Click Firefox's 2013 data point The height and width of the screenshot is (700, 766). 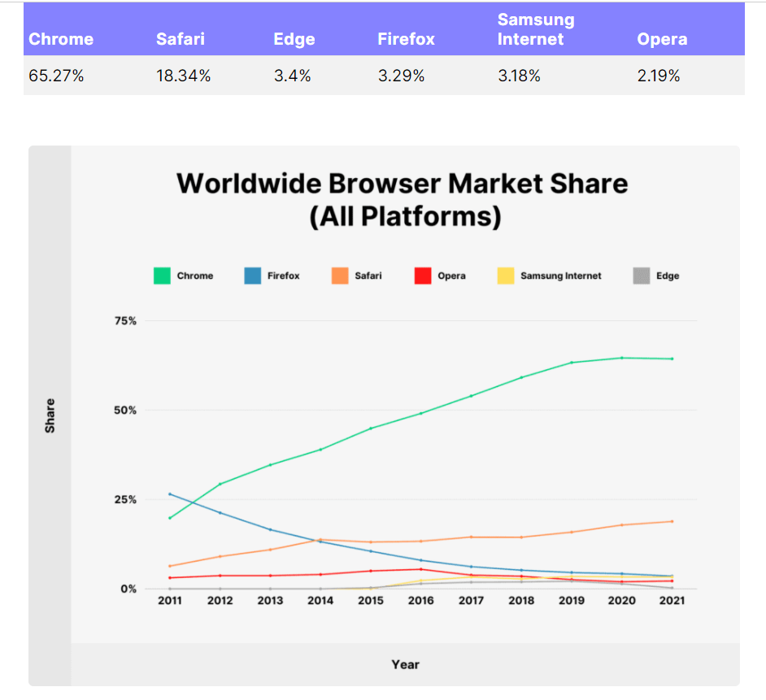pos(270,530)
